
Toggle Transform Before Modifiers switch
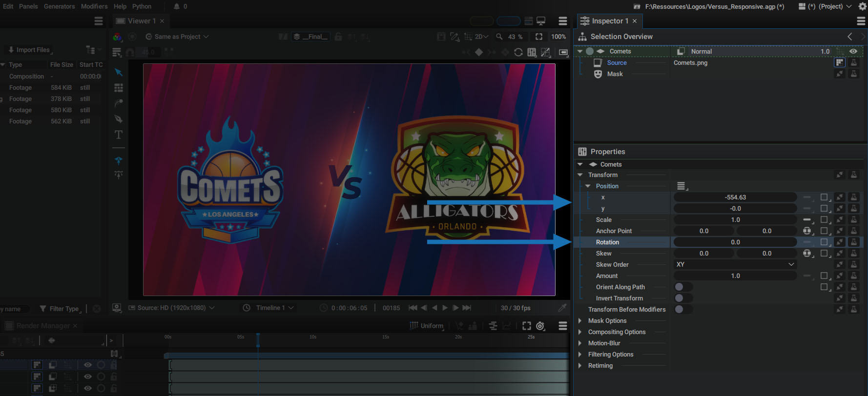point(683,309)
